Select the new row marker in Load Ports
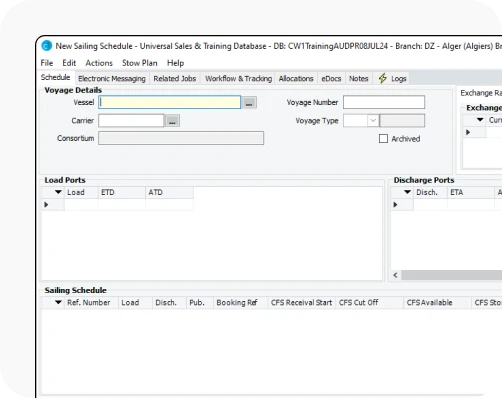This screenshot has width=502, height=398. tap(46, 205)
